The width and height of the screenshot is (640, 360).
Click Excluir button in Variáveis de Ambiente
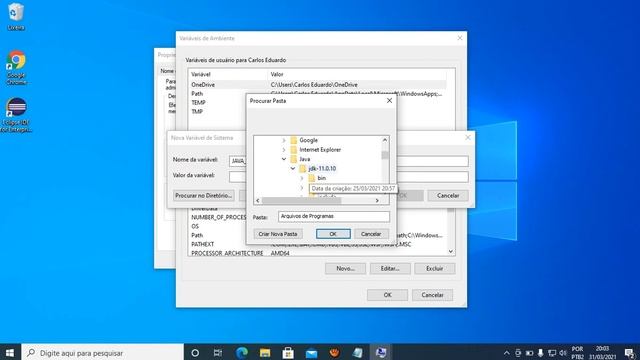[x=435, y=269]
